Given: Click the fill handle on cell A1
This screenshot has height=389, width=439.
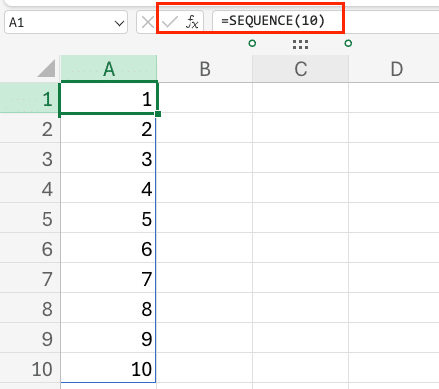Looking at the screenshot, I should 158,114.
